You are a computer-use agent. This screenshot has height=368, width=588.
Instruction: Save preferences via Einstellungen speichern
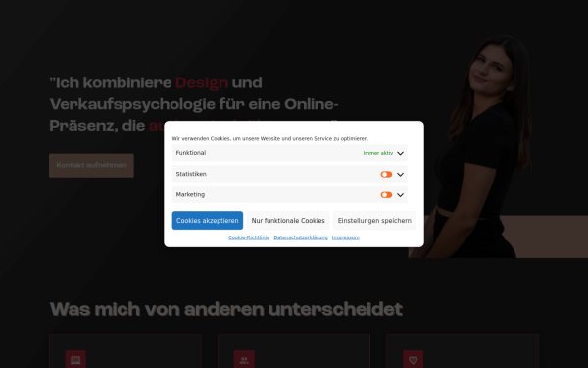click(374, 221)
